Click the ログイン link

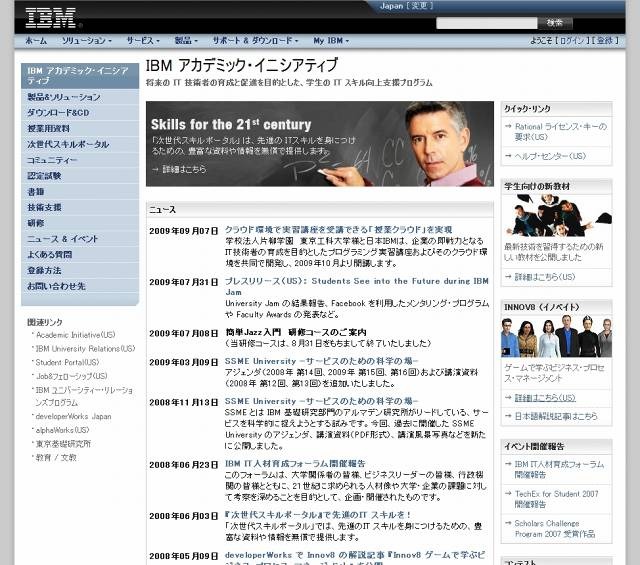pos(571,40)
